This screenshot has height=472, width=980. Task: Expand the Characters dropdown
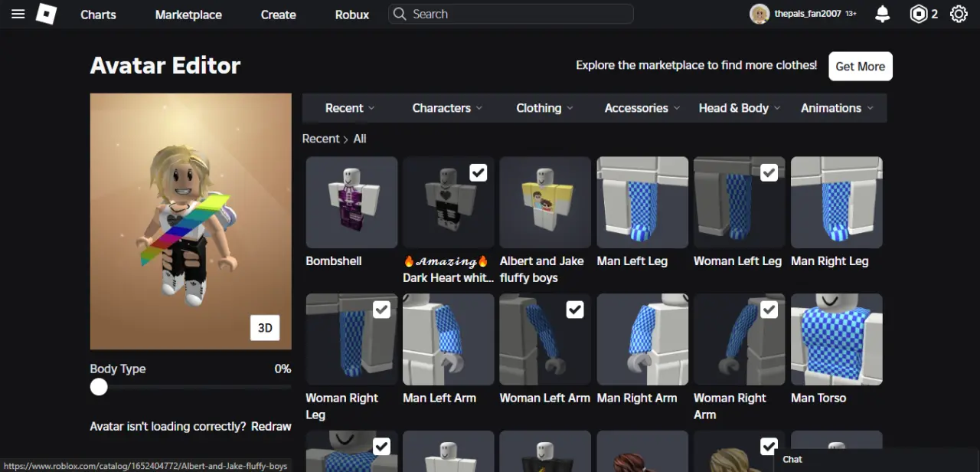pos(447,108)
